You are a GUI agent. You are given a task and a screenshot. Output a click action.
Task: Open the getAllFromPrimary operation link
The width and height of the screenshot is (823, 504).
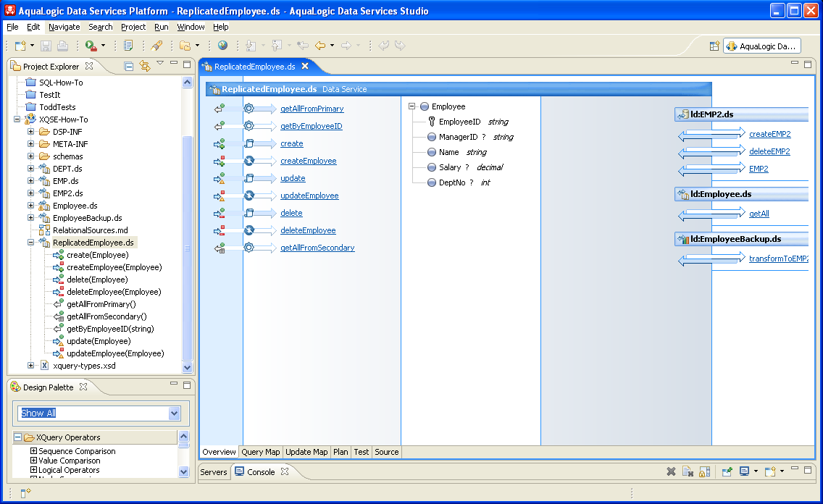tap(312, 109)
